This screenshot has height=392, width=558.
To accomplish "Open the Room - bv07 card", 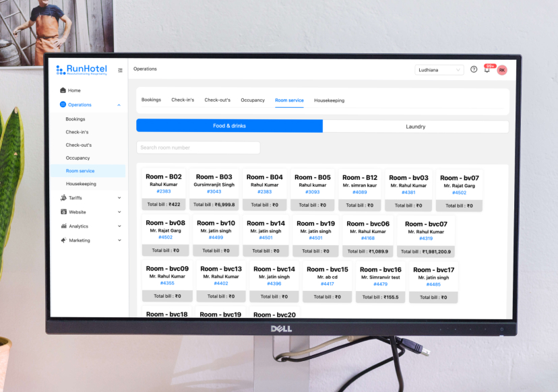I will 459,191.
